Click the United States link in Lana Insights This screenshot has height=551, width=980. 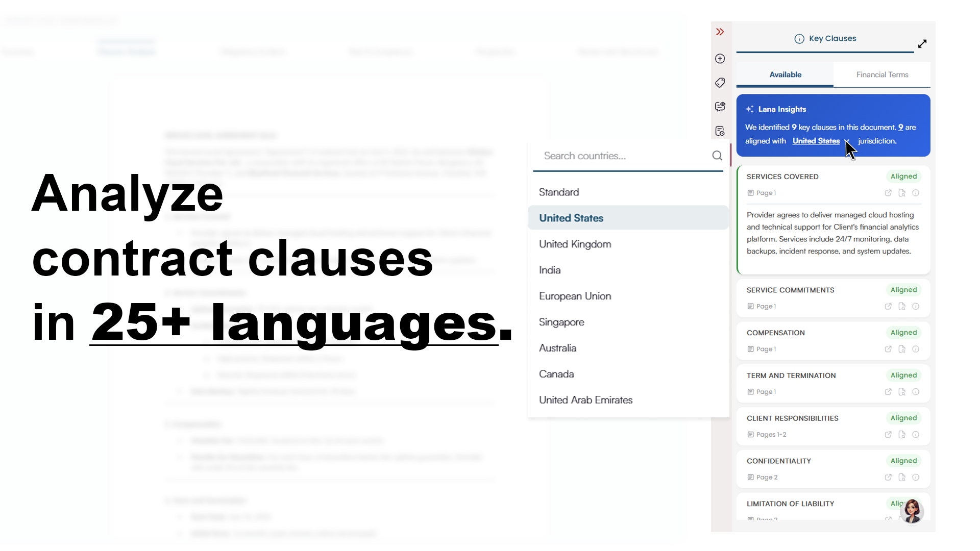pos(816,141)
